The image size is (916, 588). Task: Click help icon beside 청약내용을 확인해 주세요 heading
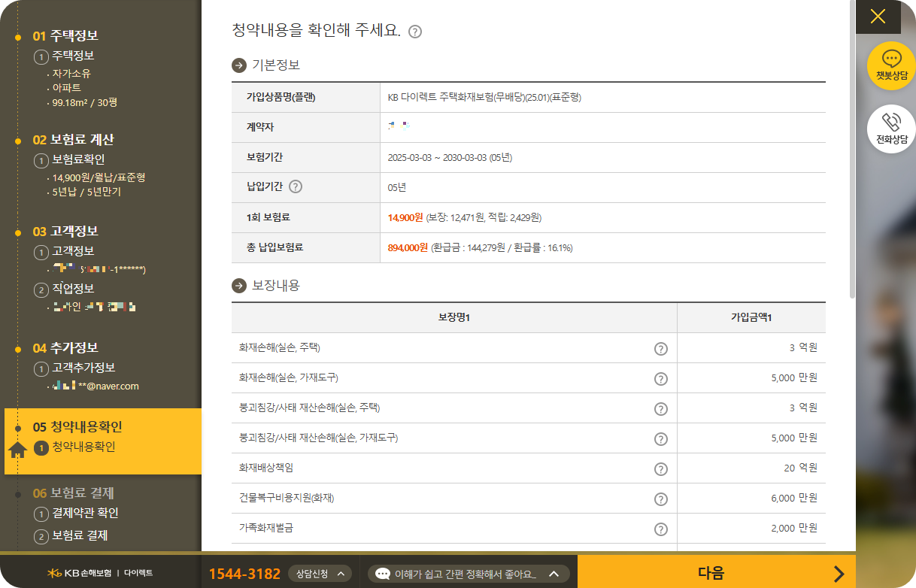(x=415, y=32)
